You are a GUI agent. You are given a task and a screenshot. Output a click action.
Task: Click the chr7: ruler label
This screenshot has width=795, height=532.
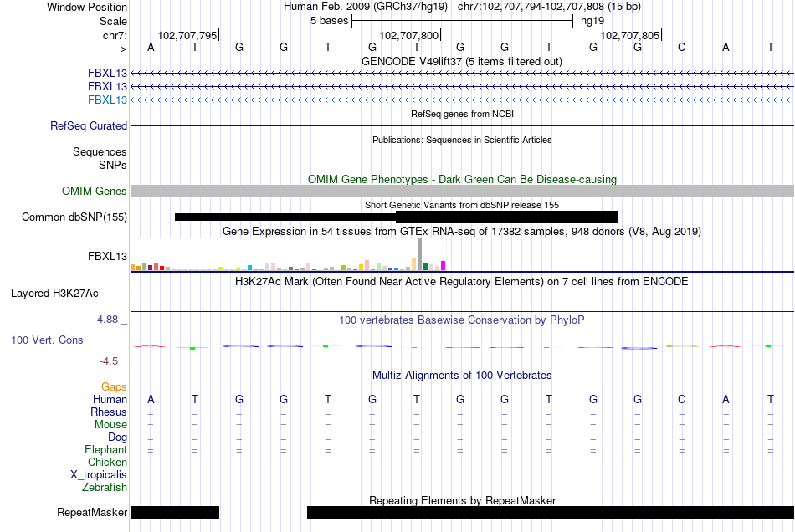[115, 35]
